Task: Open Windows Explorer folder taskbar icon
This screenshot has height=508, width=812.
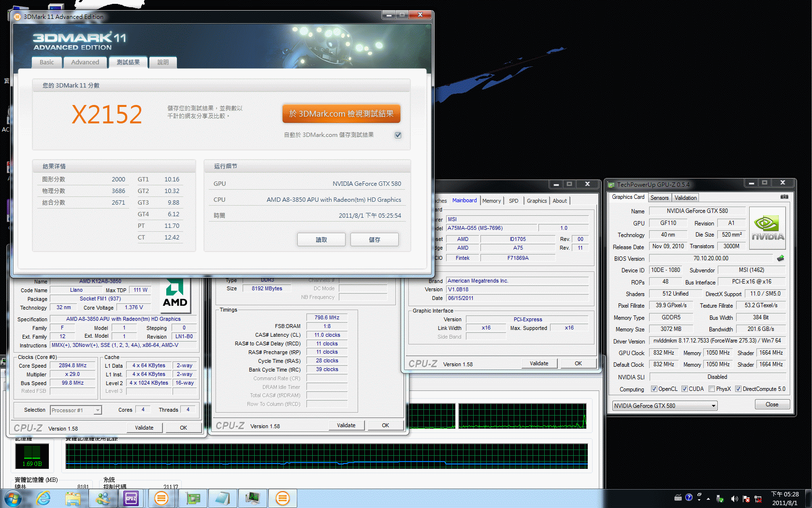Action: [73, 498]
